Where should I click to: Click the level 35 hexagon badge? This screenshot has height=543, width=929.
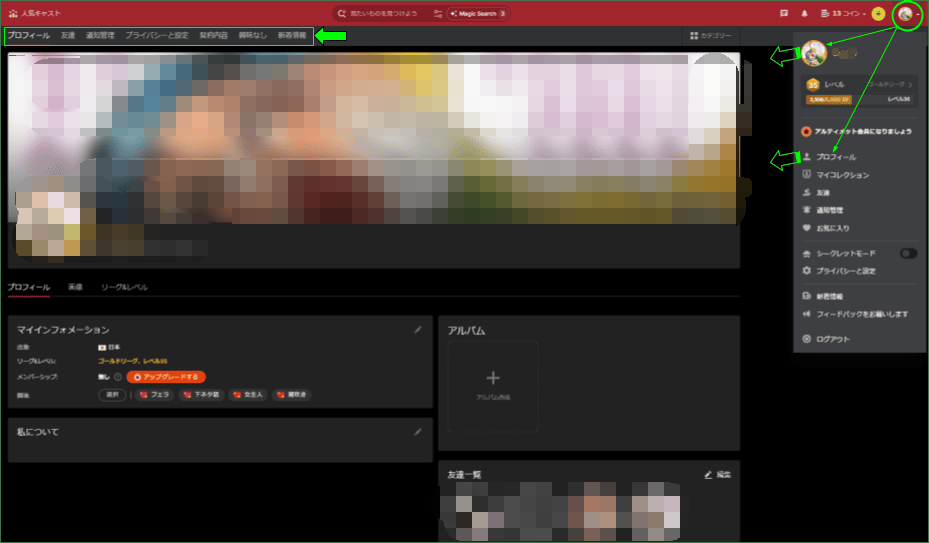pos(813,85)
